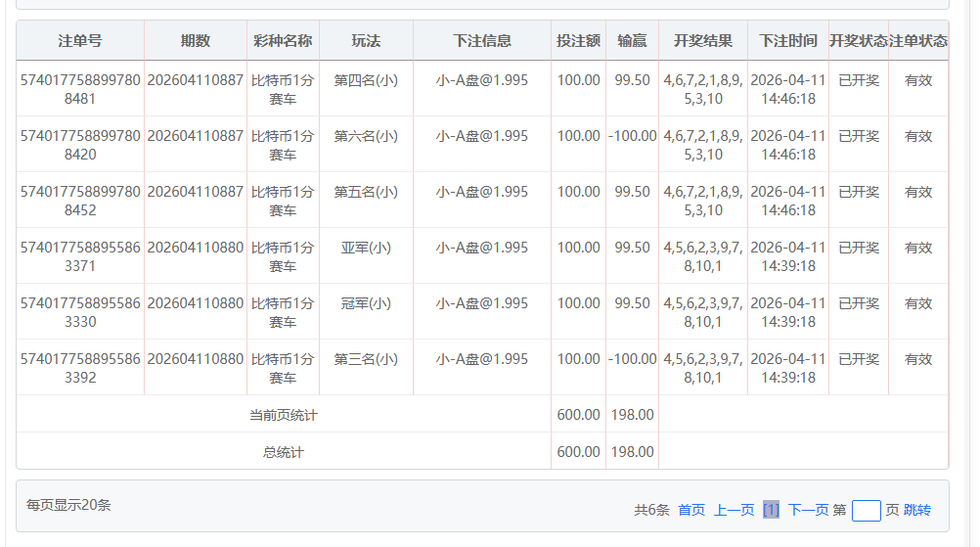Viewport: 980px width, 547px height.
Task: Click the 玩法 column header
Action: pyautogui.click(x=366, y=41)
